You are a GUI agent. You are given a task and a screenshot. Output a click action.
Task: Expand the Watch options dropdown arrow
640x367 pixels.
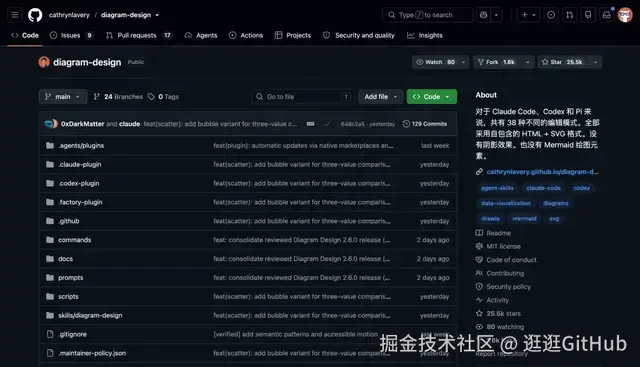click(x=463, y=62)
